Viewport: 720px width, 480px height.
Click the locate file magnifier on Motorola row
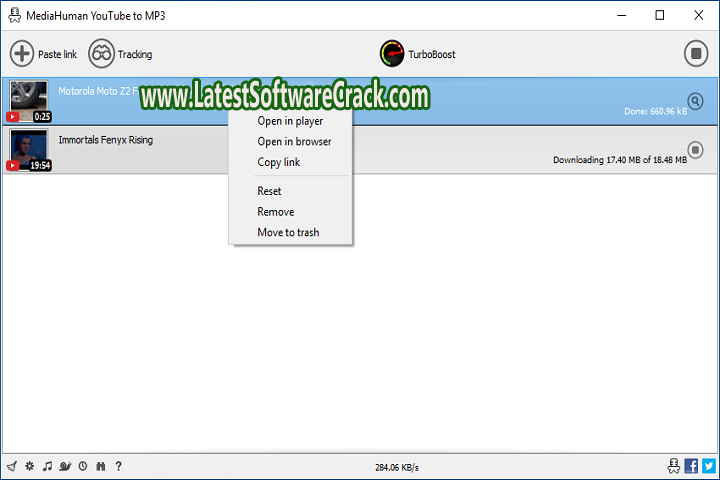(696, 100)
